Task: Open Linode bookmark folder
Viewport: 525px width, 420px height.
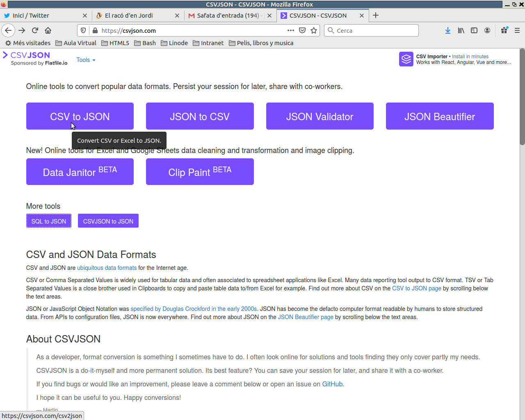Action: pos(174,43)
